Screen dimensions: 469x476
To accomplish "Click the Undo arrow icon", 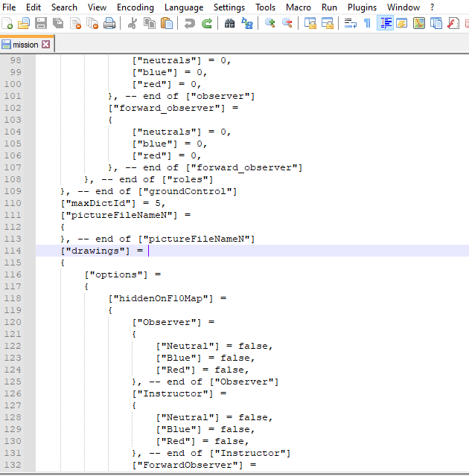I will click(190, 23).
